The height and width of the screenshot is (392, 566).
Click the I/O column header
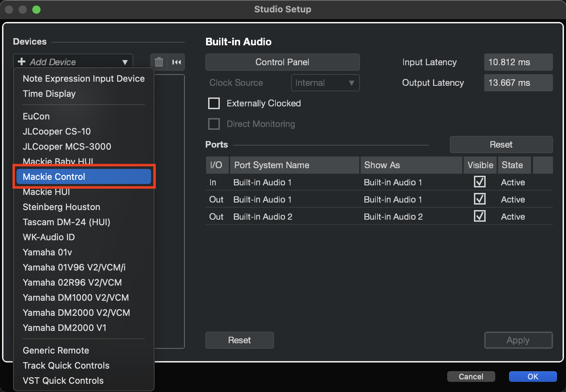point(217,165)
